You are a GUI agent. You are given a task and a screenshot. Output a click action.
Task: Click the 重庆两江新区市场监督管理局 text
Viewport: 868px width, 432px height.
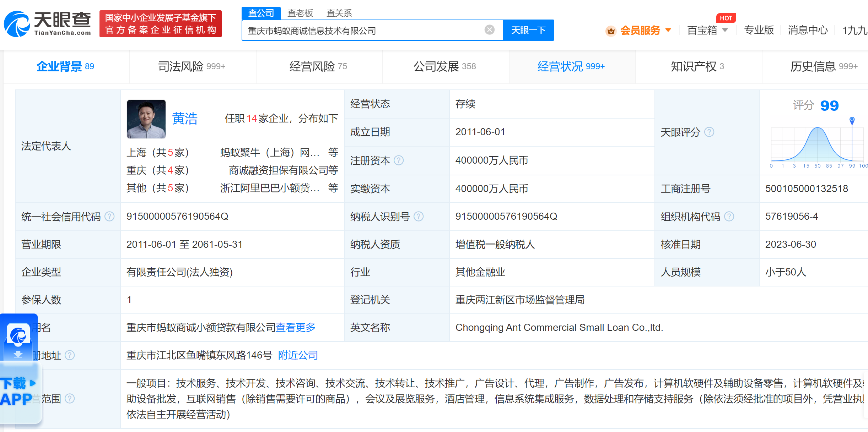coord(520,300)
